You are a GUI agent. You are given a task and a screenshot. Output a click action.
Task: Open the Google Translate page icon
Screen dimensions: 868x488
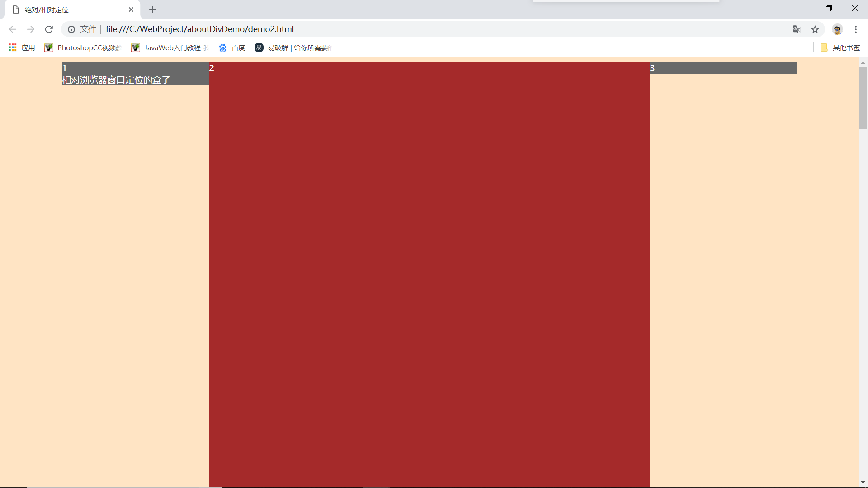pyautogui.click(x=797, y=29)
